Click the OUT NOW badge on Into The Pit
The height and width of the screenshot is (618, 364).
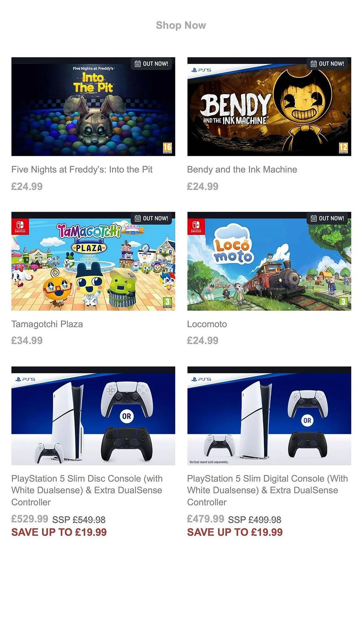[x=151, y=64]
